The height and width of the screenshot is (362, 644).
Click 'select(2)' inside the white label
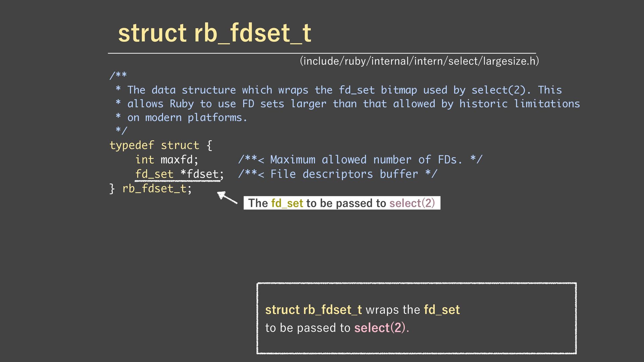[x=412, y=203]
